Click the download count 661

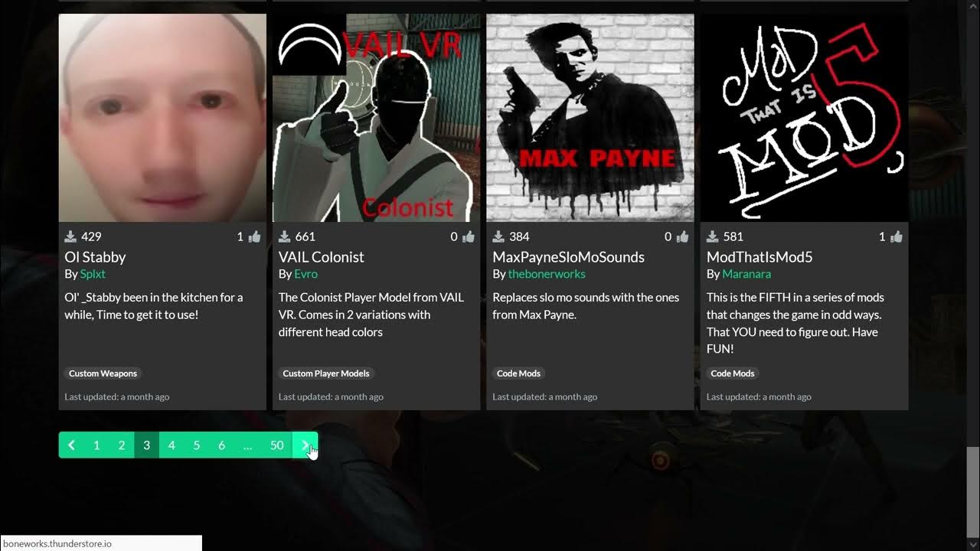coord(305,236)
